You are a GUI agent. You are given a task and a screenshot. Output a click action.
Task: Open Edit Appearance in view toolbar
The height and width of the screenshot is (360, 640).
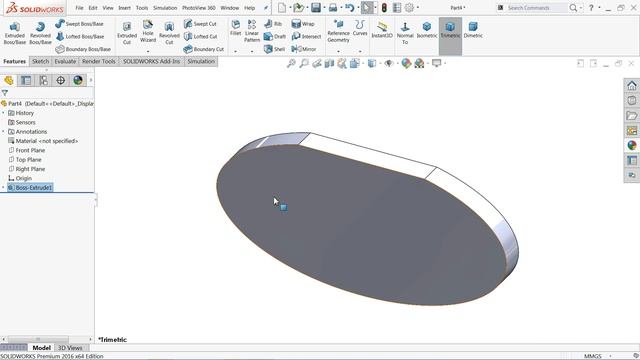[x=406, y=63]
